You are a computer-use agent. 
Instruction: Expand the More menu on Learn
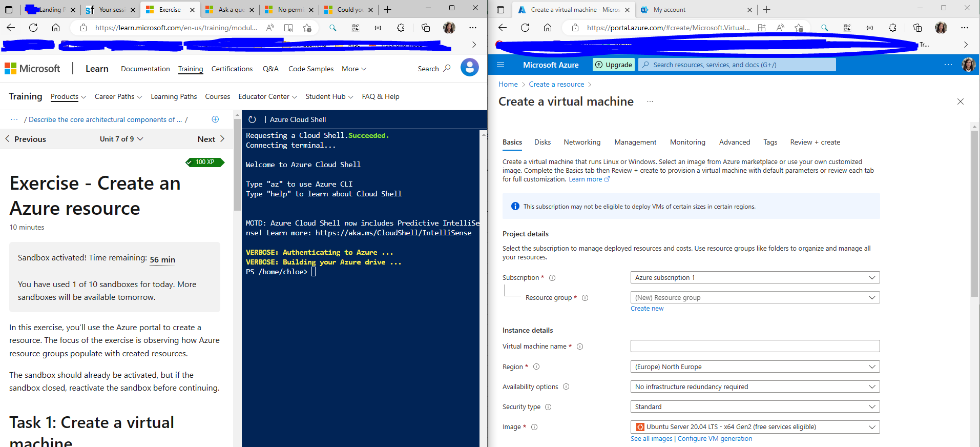(354, 69)
